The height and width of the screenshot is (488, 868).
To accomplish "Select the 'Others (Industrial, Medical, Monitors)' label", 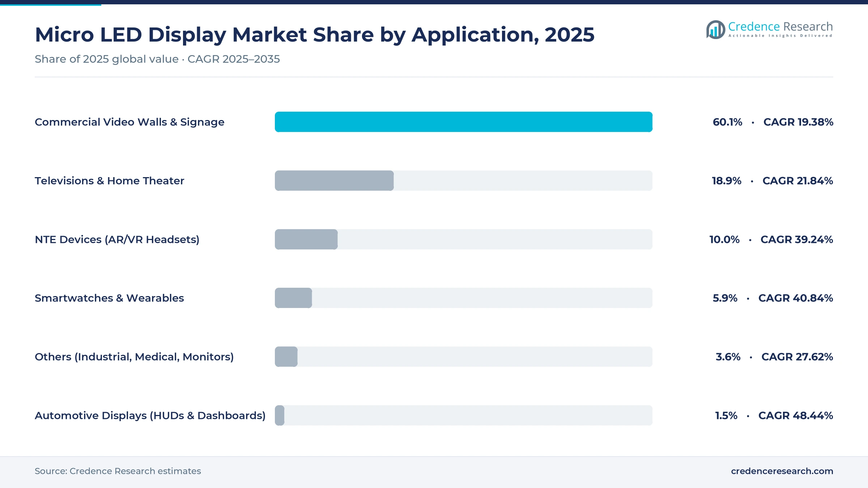I will [x=134, y=357].
